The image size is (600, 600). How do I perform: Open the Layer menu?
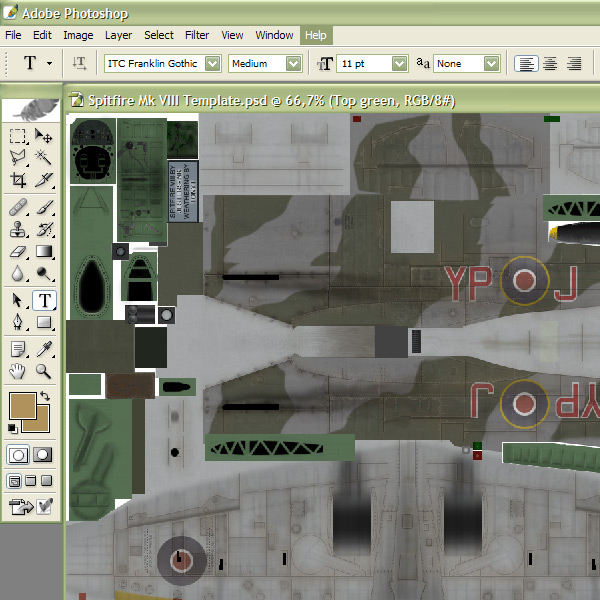tap(119, 35)
